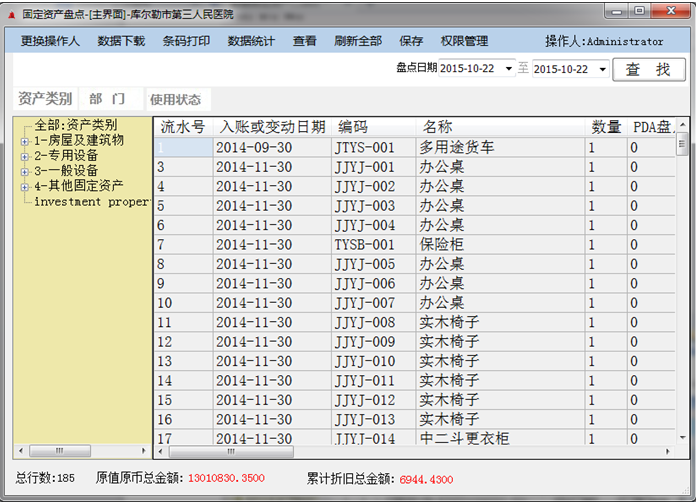The image size is (696, 502).
Task: Minimize the 固定资产盘点 window
Action: [617, 11]
